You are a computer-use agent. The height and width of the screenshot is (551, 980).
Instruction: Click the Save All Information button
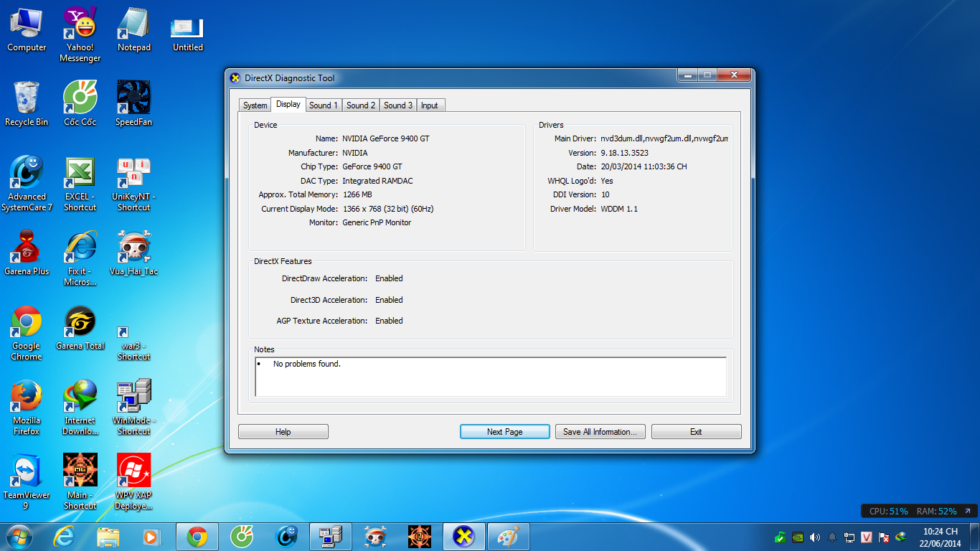[600, 432]
